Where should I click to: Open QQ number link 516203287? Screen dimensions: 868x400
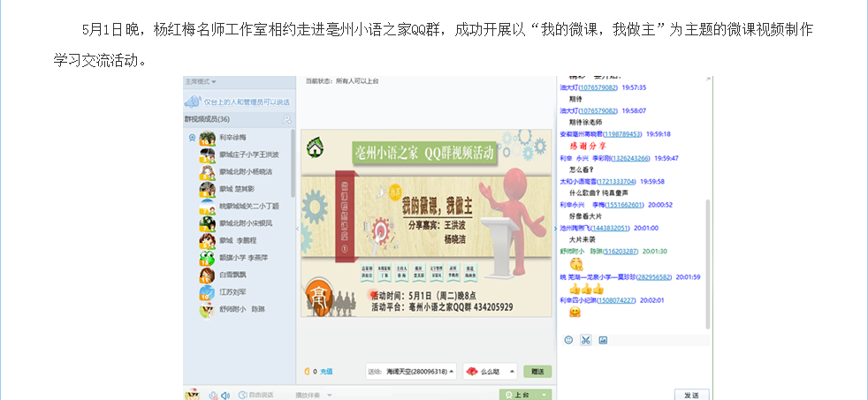coord(621,251)
